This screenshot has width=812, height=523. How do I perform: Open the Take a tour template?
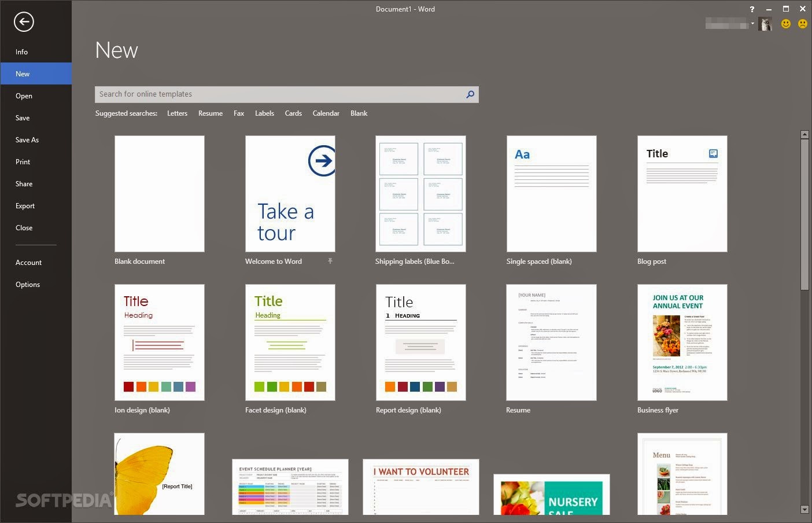[290, 194]
